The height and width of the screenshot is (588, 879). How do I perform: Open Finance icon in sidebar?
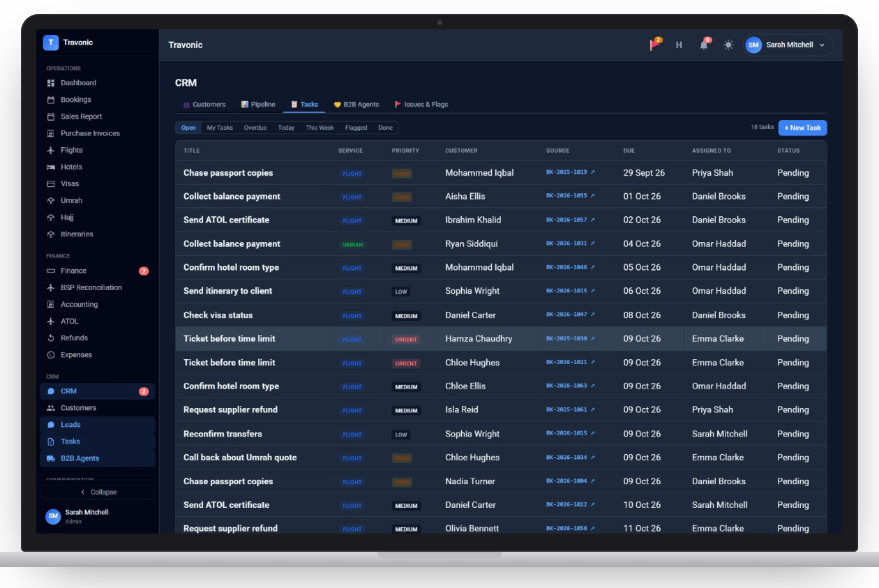tap(51, 271)
